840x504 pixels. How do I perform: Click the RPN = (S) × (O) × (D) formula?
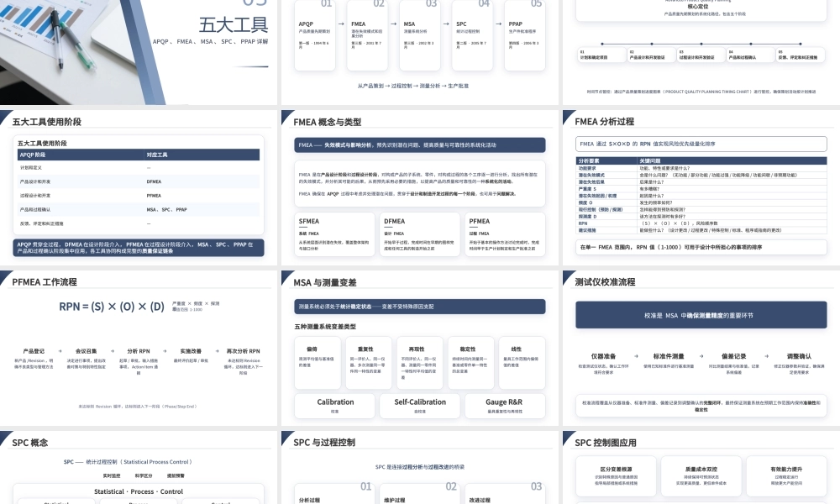pyautogui.click(x=112, y=307)
